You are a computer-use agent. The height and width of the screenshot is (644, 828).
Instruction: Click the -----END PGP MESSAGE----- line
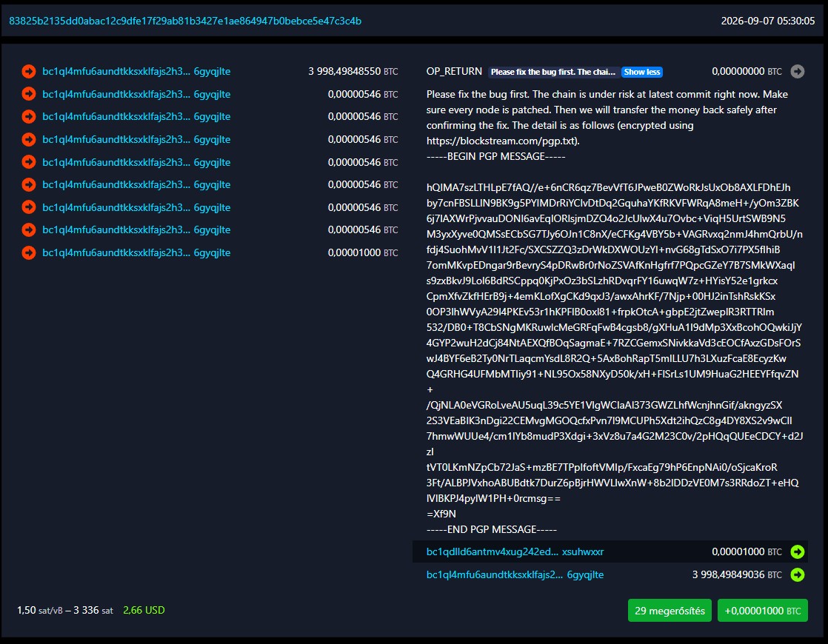click(x=492, y=529)
